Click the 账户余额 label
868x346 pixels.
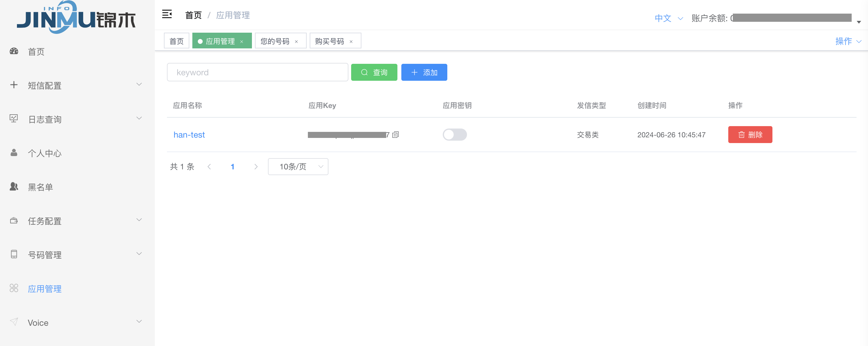[x=710, y=18]
